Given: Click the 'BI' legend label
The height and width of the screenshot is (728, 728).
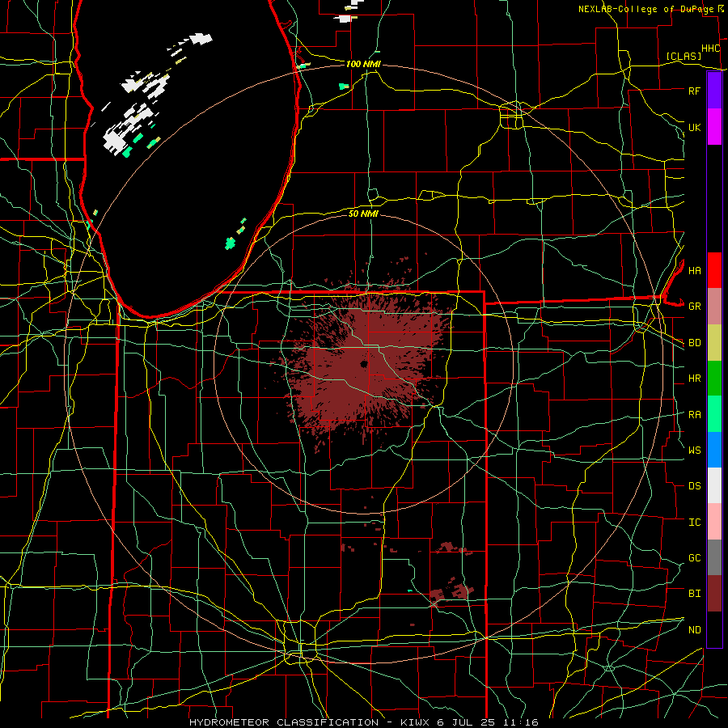Looking at the screenshot, I should 694,594.
